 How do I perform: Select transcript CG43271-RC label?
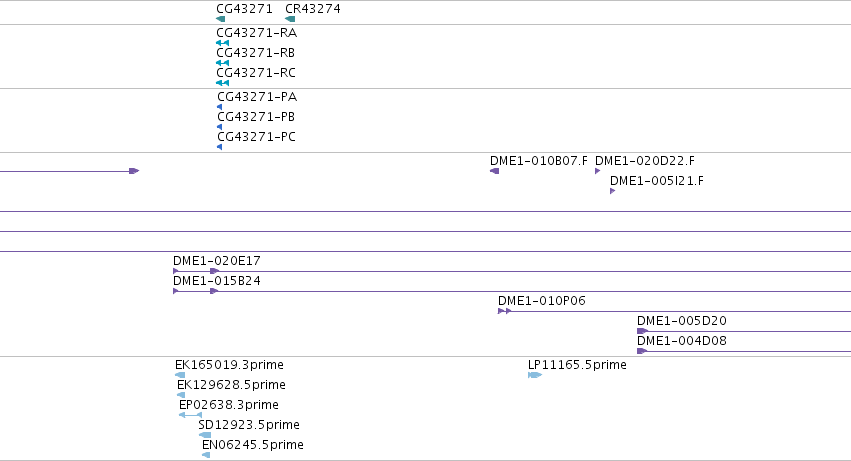256,73
